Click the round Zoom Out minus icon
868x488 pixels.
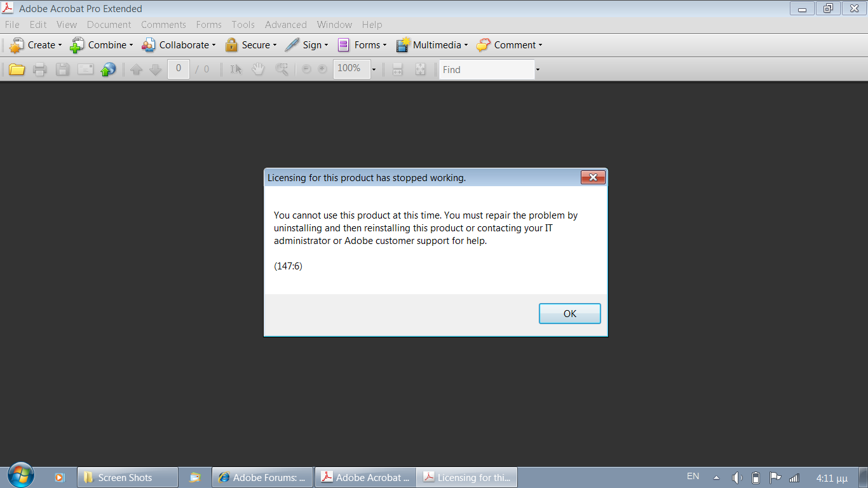[306, 69]
